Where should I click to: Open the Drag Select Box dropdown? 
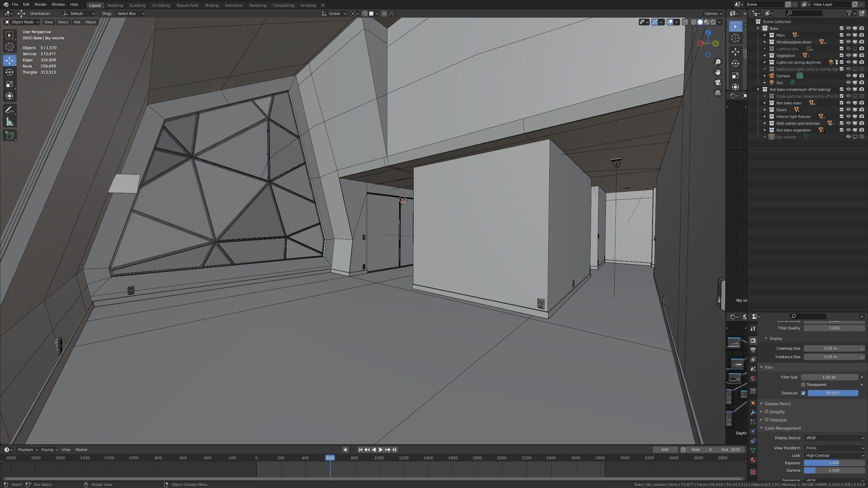[131, 14]
